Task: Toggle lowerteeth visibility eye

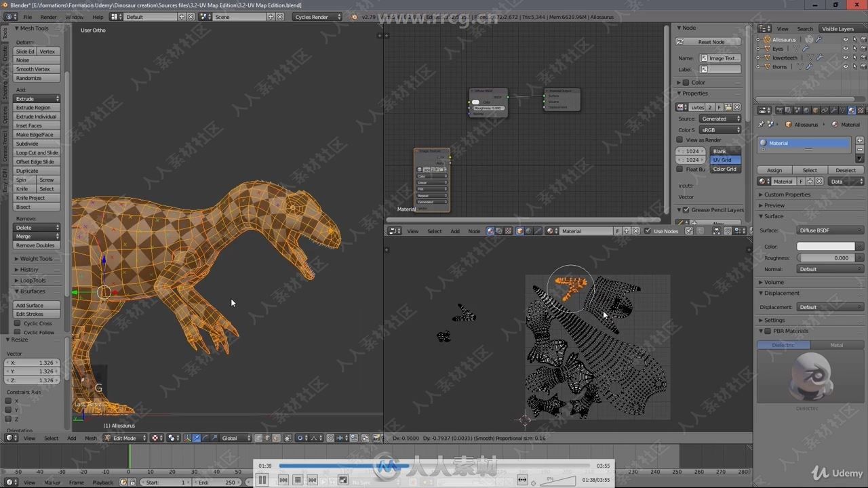Action: 845,58
